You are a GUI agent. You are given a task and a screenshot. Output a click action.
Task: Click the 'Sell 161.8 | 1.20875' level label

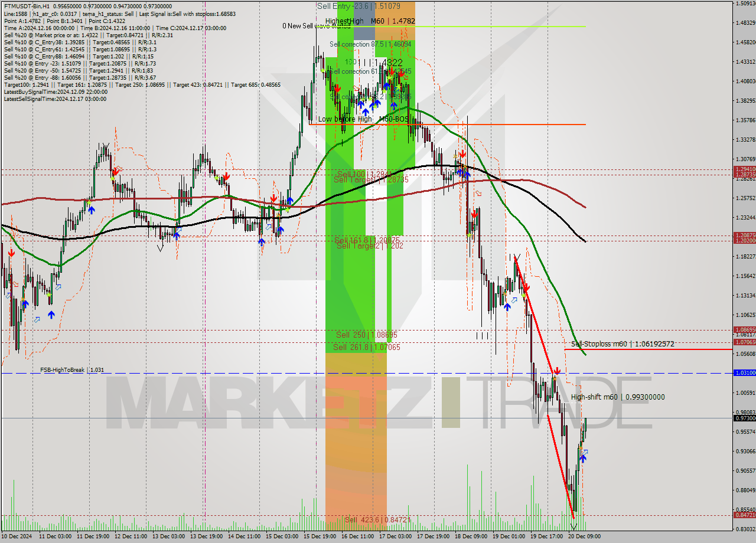coord(367,240)
